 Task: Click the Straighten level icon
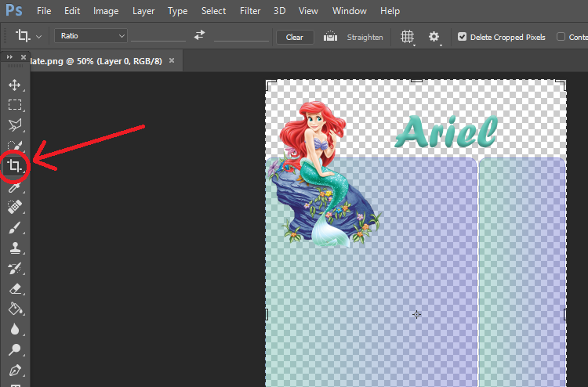pos(330,36)
